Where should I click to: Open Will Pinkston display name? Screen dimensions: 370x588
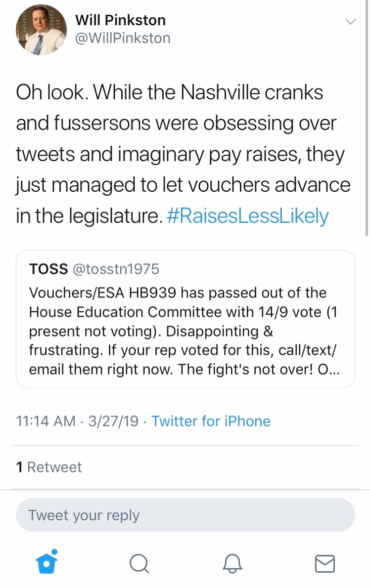[x=120, y=20]
